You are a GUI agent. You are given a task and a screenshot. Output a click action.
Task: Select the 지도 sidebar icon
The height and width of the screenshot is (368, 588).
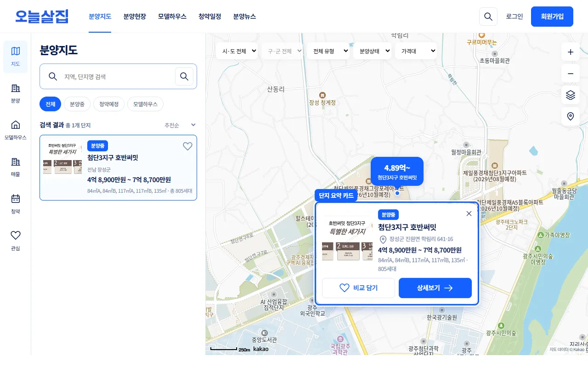coord(16,57)
